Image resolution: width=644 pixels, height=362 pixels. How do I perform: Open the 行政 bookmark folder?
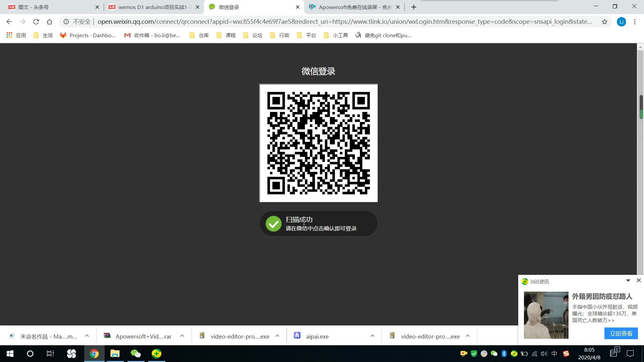coord(280,35)
